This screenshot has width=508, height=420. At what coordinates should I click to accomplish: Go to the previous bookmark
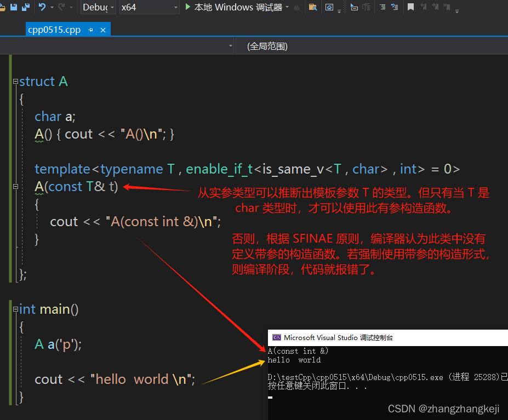[x=423, y=7]
